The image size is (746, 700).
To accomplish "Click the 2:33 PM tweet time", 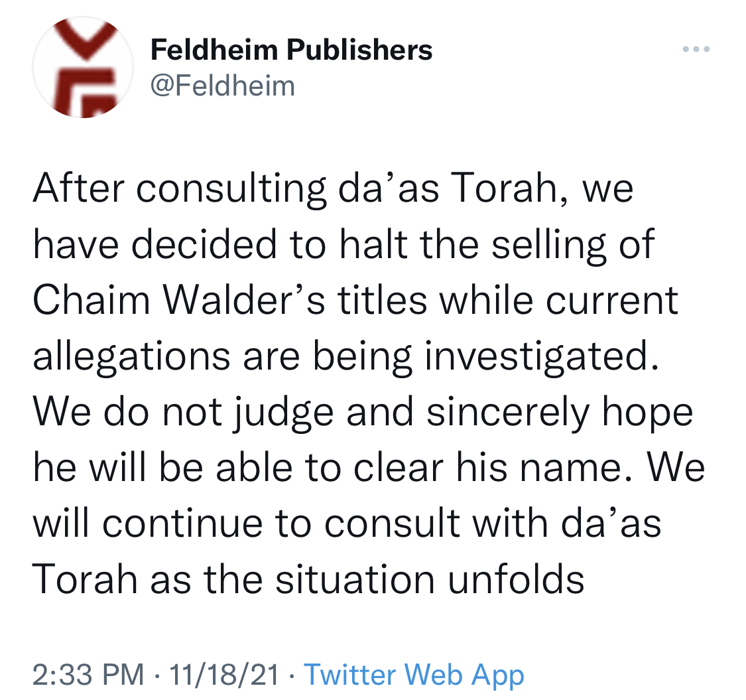I will tap(88, 675).
